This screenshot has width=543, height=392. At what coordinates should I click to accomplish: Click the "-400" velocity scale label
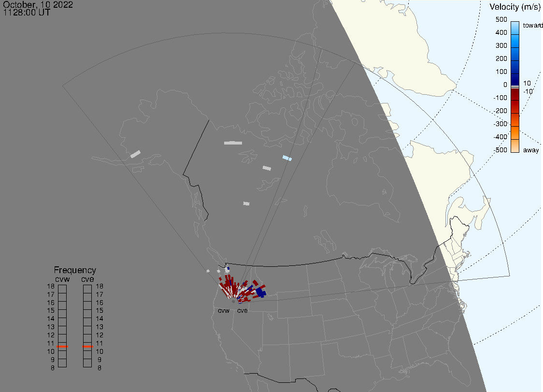tap(500, 137)
